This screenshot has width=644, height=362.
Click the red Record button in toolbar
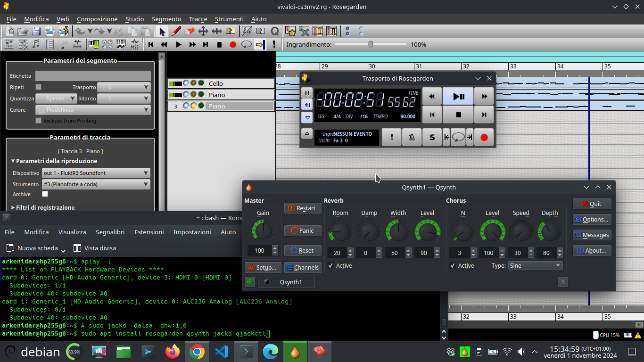click(233, 44)
